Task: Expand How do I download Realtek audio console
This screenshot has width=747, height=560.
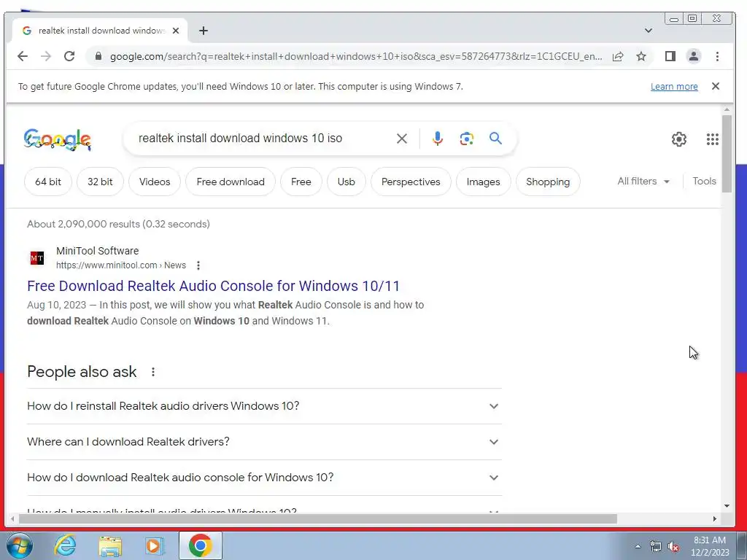Action: pos(264,478)
